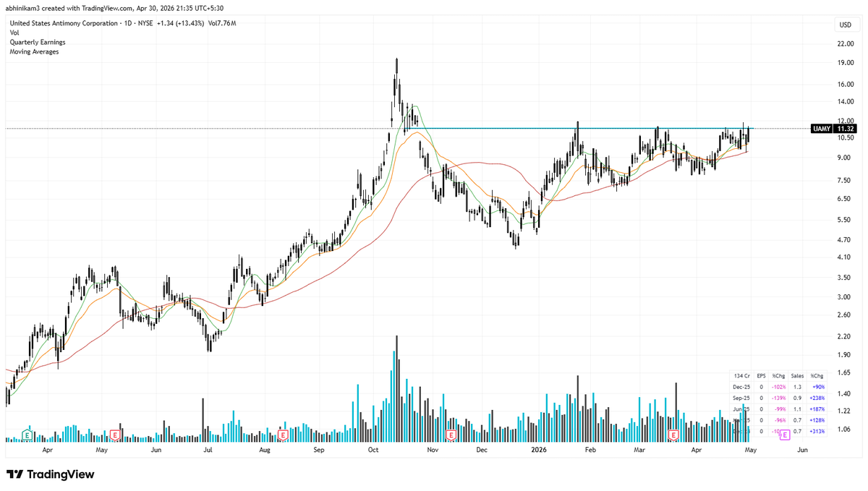Click the -102% EPS change cell
This screenshot has height=491, width=868.
[778, 388]
